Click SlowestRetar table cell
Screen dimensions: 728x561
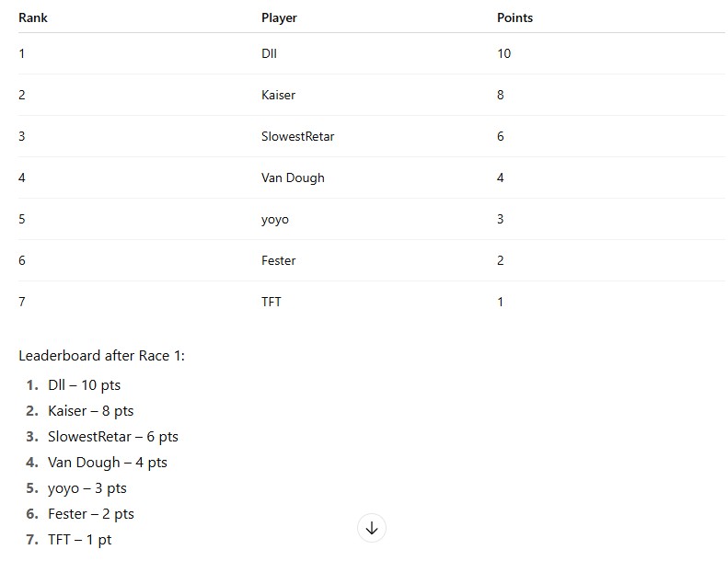click(297, 136)
